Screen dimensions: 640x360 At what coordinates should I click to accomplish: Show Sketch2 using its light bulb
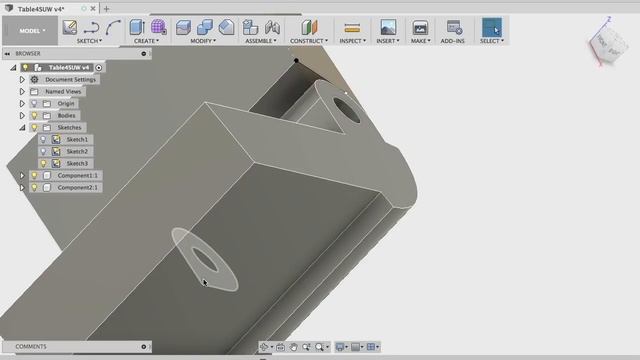click(x=43, y=151)
